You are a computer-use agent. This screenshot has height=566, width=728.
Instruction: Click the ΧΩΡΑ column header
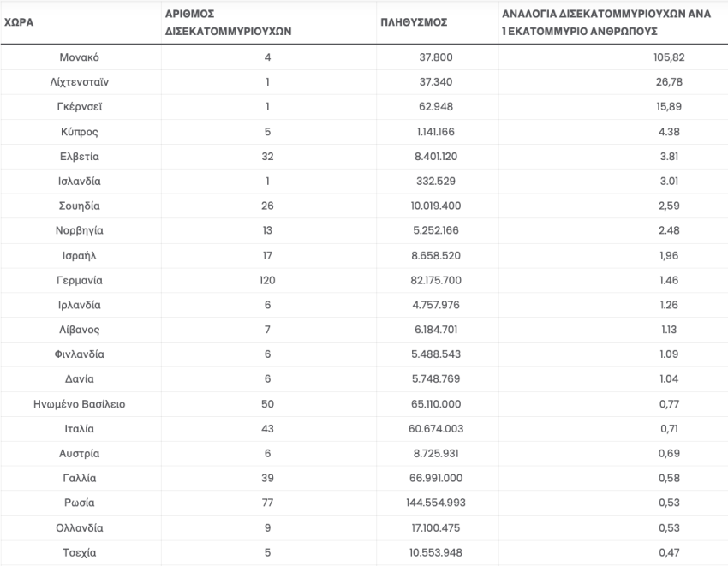19,22
